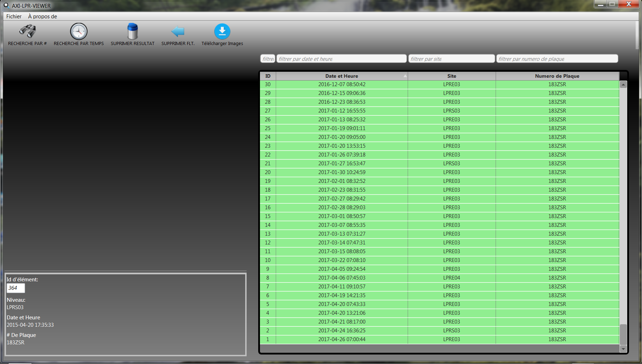Select date cell 2017-04-24 16:36:25
The image size is (642, 364).
tap(342, 331)
